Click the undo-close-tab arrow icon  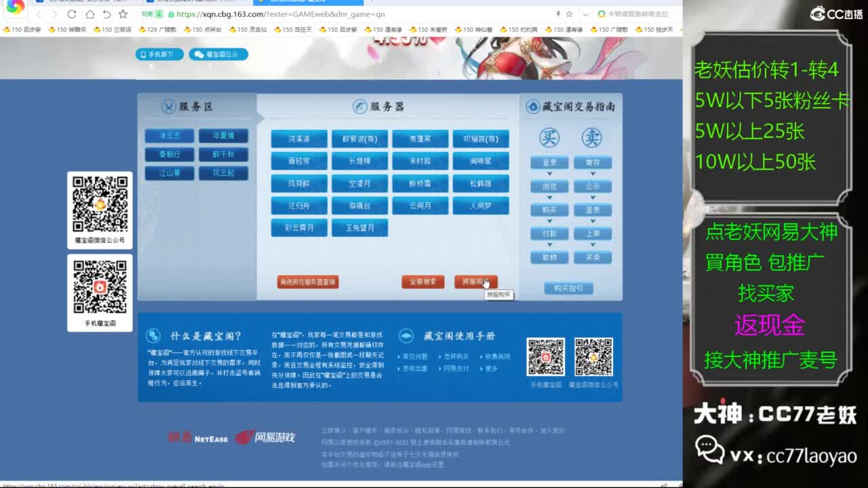click(106, 14)
